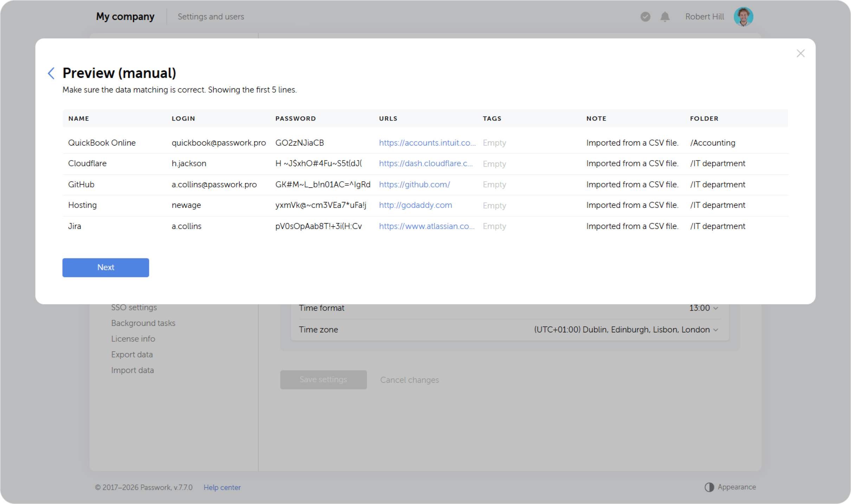The height and width of the screenshot is (504, 851).
Task: Open Import data in sidebar
Action: point(132,370)
